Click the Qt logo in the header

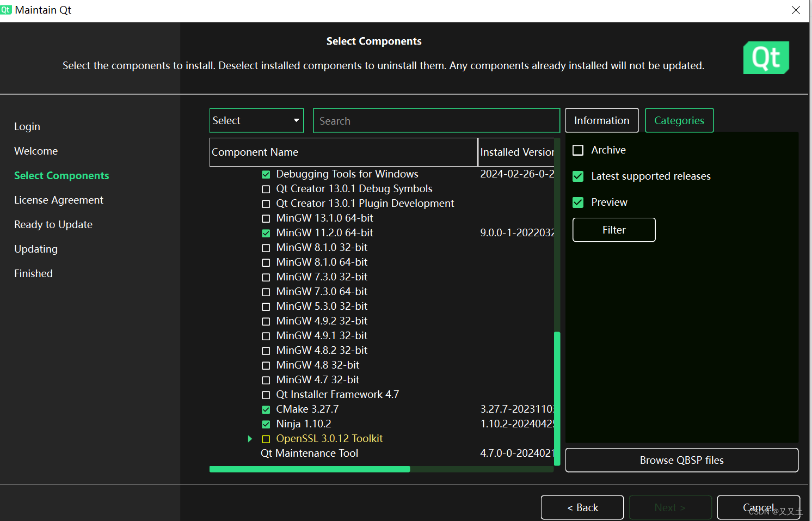[766, 58]
